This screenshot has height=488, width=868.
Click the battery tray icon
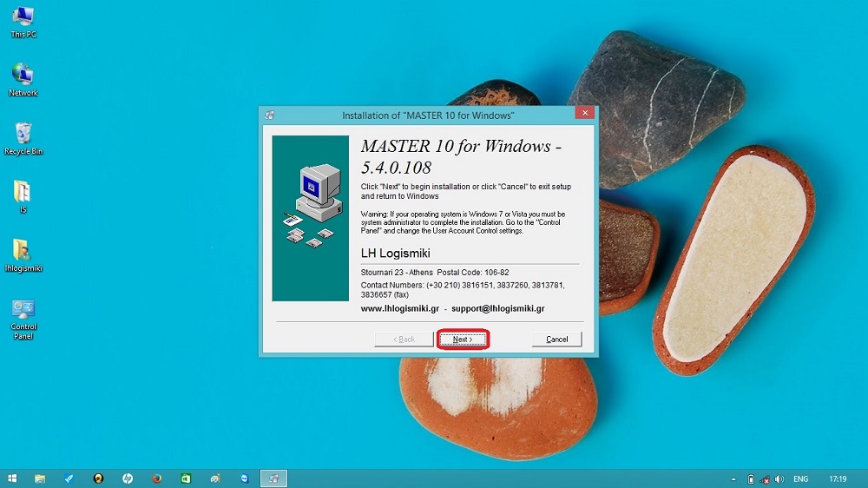point(751,479)
